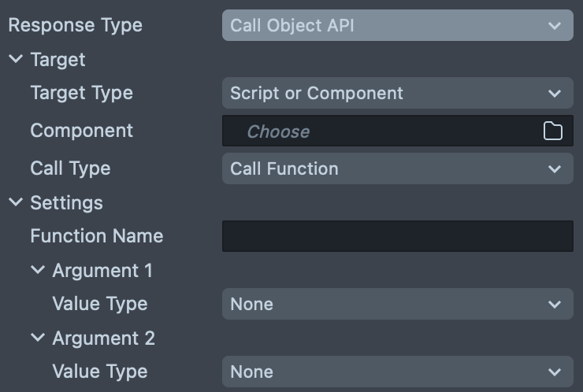The width and height of the screenshot is (583, 392).
Task: Click the Function Name text field
Action: coord(397,236)
